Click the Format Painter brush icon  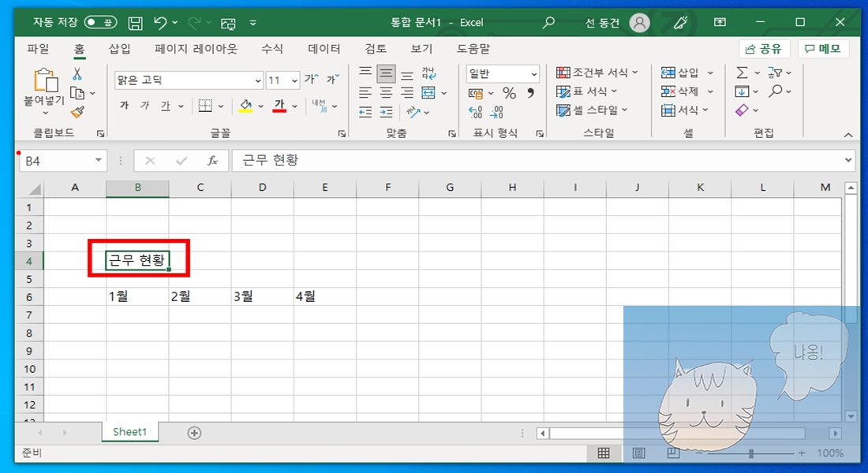pyautogui.click(x=77, y=112)
